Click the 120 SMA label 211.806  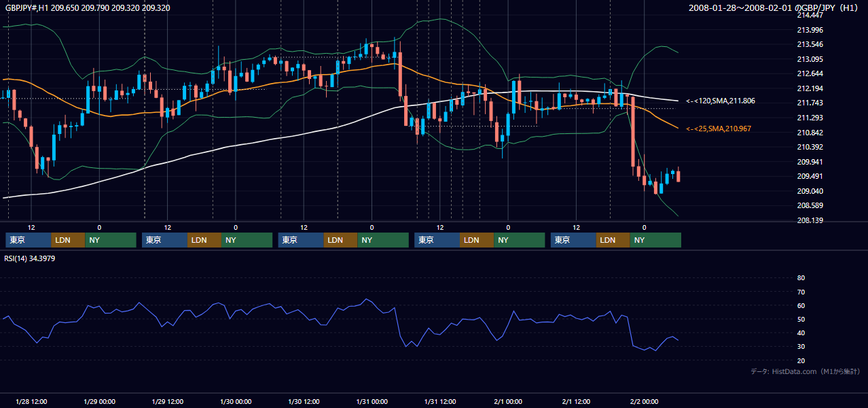[x=721, y=101]
